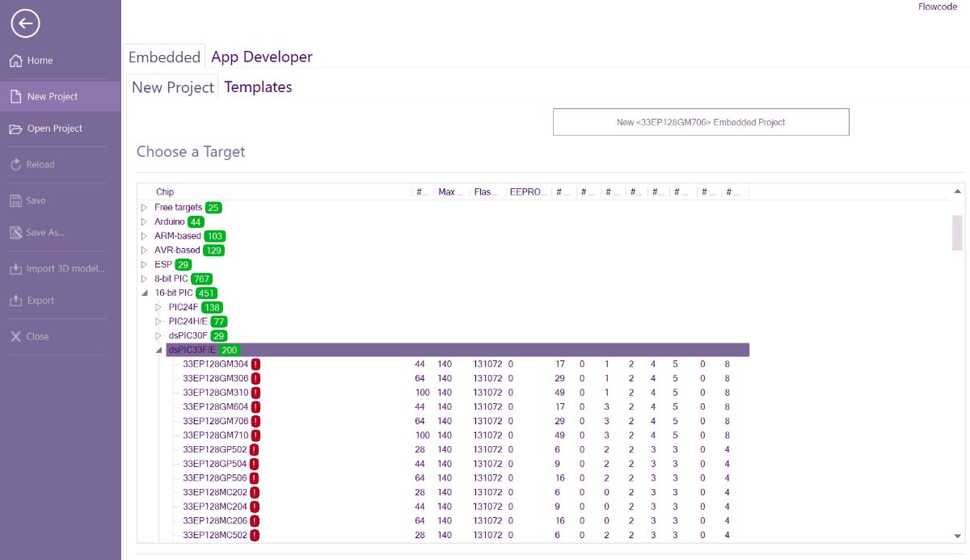Sort by the EEPRO... column header
Image resolution: width=970 pixels, height=560 pixels.
[529, 192]
